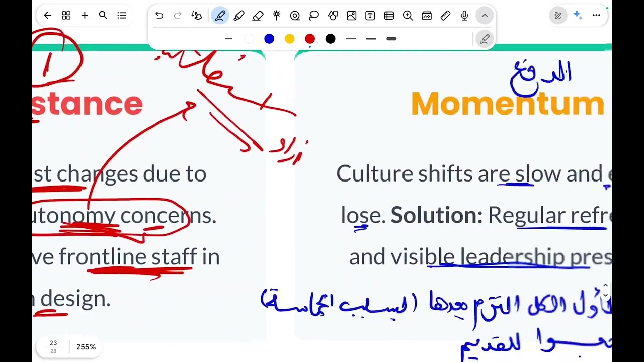The image size is (644, 362).
Task: Collapse the toolbar with the up chevron
Action: (x=485, y=16)
